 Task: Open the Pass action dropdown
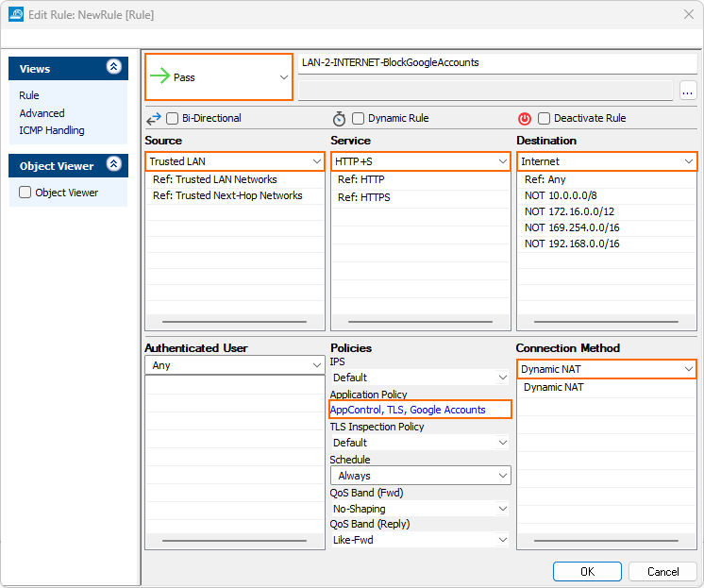[219, 76]
